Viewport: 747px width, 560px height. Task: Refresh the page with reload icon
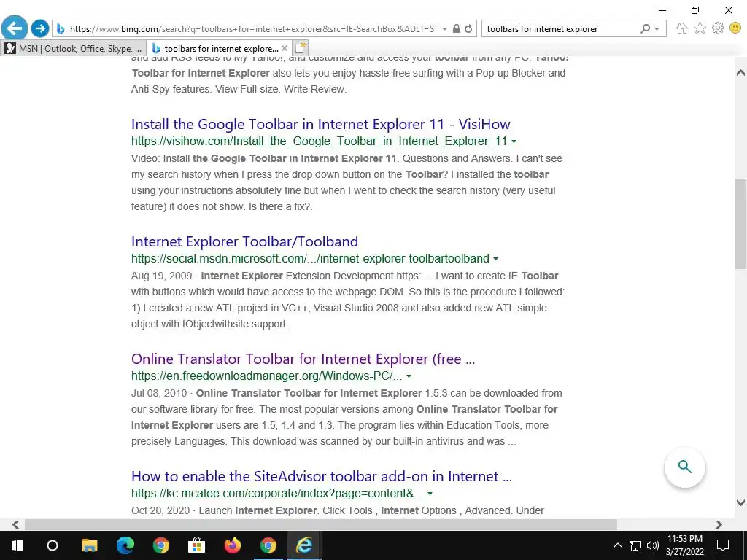[x=469, y=28]
